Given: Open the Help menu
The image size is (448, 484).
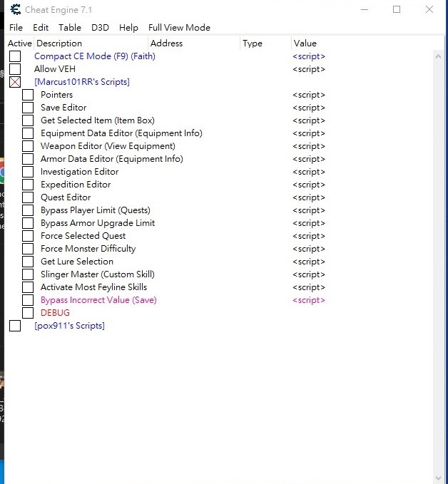Looking at the screenshot, I should (x=128, y=28).
